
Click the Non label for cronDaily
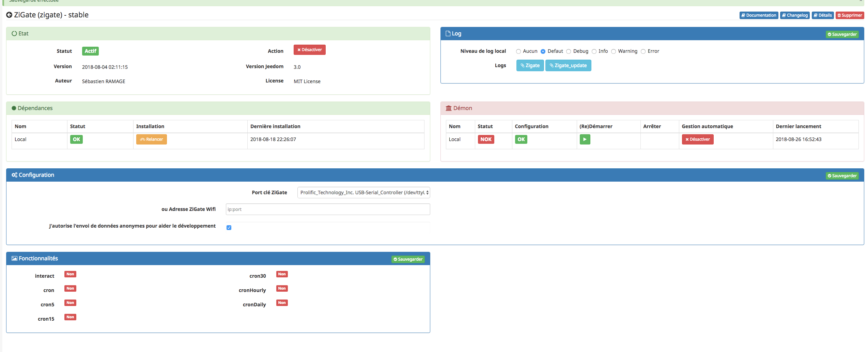coord(282,303)
